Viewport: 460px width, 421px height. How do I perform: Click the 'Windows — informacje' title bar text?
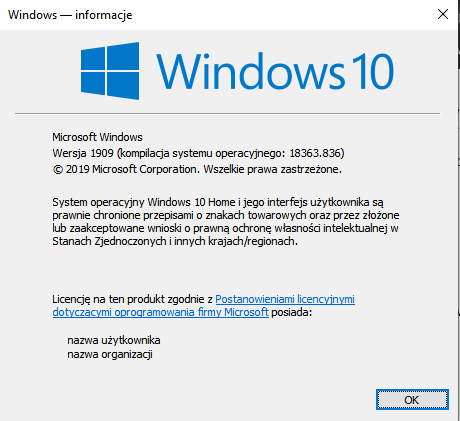pos(70,15)
